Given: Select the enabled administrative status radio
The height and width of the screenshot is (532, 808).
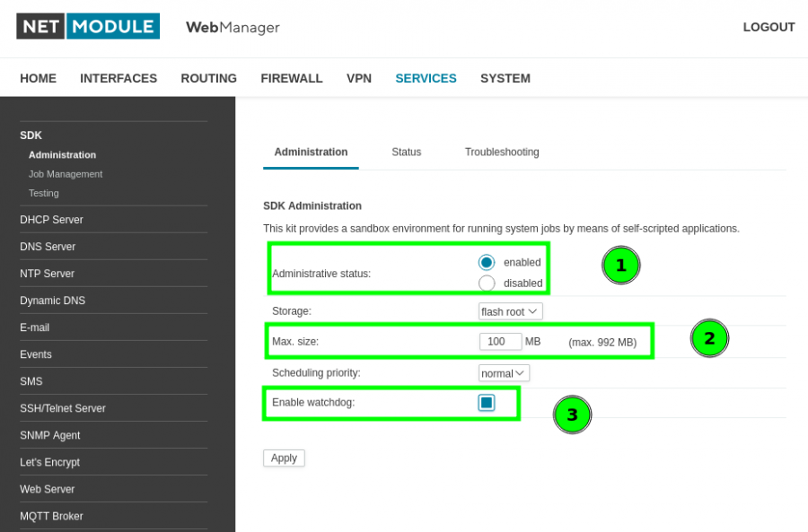Looking at the screenshot, I should pyautogui.click(x=487, y=262).
